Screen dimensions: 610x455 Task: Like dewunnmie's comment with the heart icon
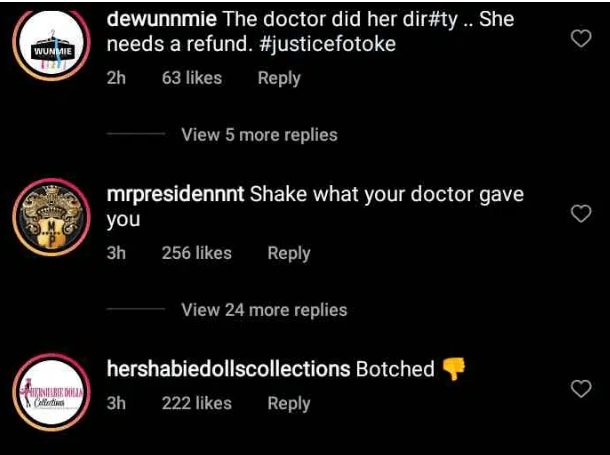tap(581, 38)
